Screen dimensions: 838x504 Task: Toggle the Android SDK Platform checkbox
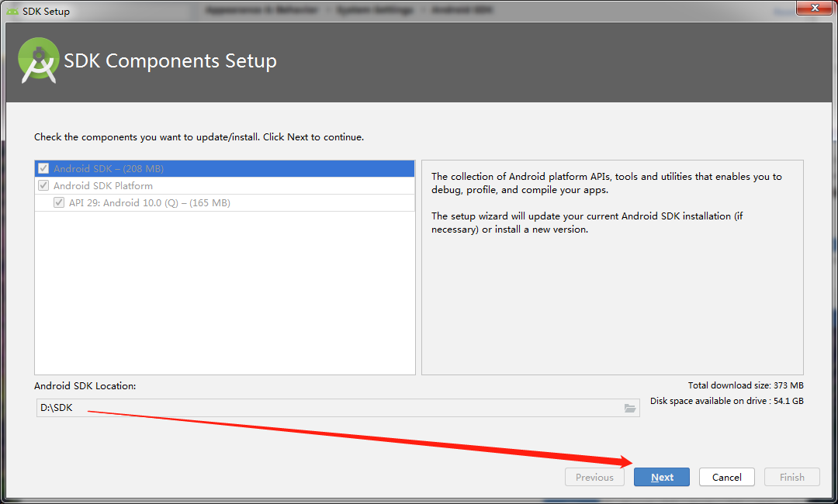[x=43, y=186]
